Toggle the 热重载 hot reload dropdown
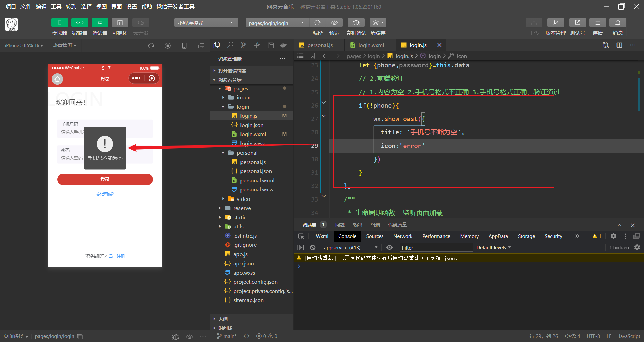Screen dimensions: 644x342 [64, 45]
